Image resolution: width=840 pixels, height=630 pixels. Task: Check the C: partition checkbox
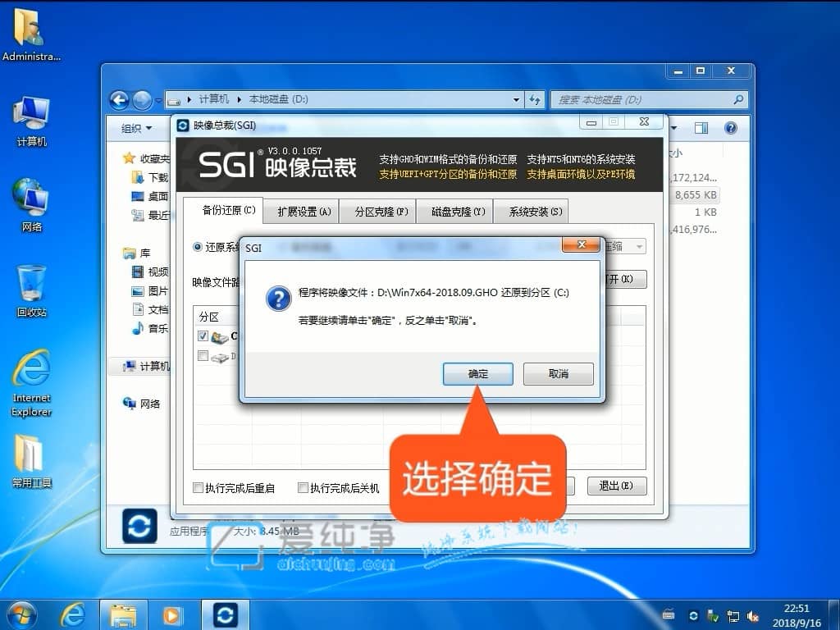201,336
